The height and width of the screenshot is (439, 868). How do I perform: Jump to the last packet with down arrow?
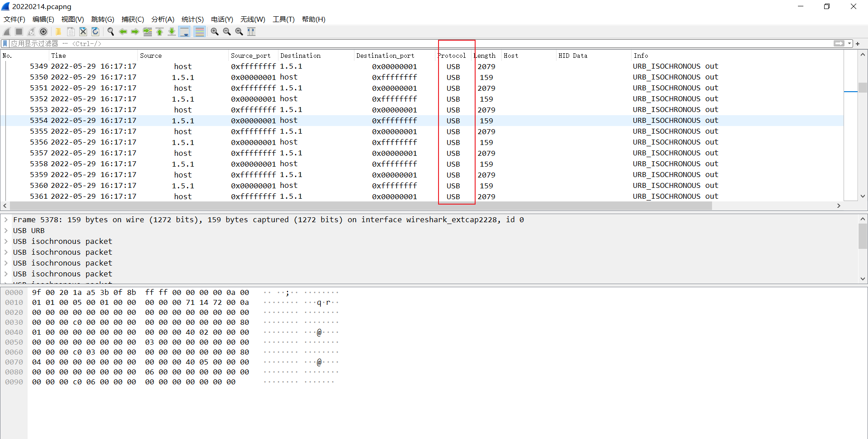pyautogui.click(x=172, y=32)
